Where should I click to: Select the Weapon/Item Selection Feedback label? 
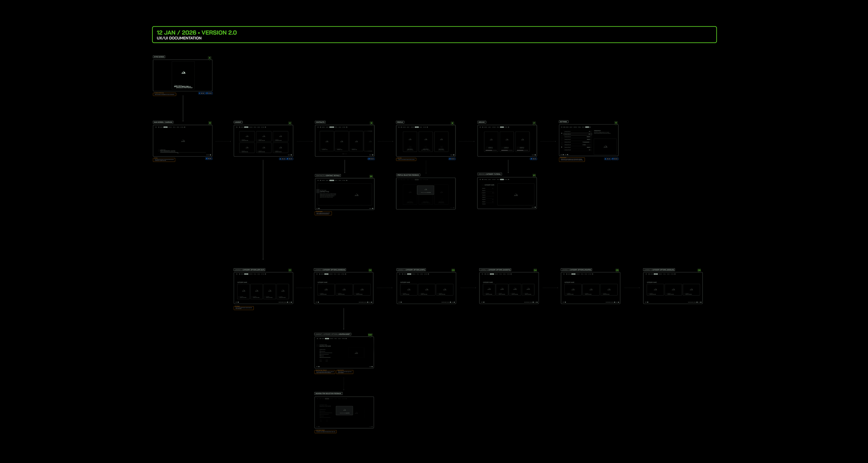(x=328, y=394)
